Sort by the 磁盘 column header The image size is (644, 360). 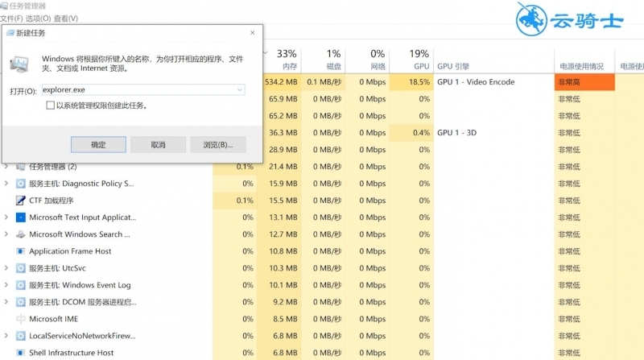pyautogui.click(x=324, y=60)
